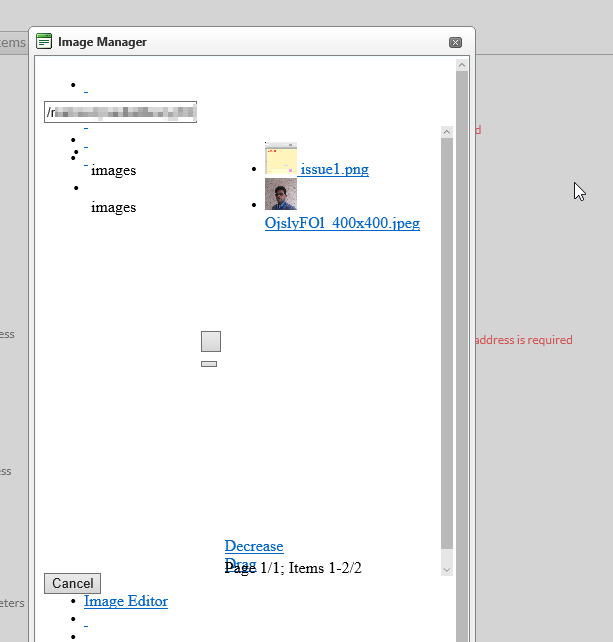
Task: Click the outer dialog scrollbar up arrow
Action: (462, 65)
